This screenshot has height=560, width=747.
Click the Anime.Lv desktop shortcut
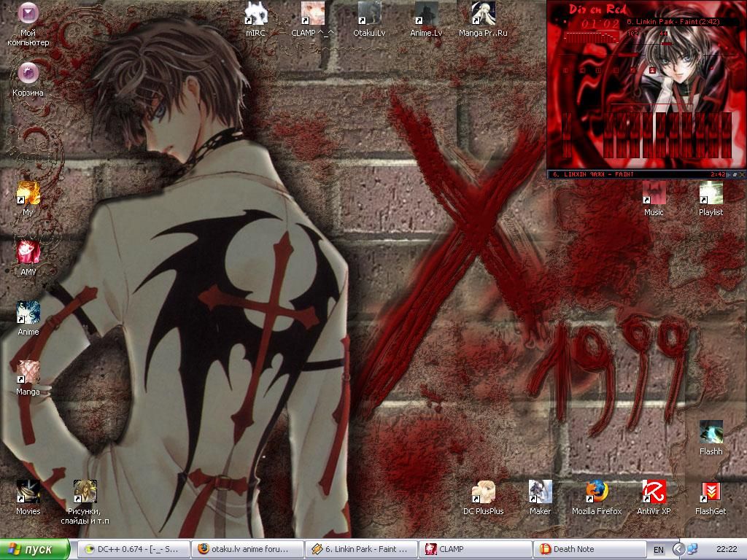coord(426,20)
